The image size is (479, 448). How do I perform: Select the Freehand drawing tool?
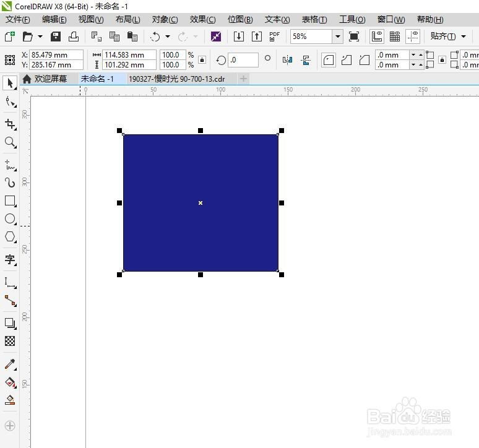point(11,165)
